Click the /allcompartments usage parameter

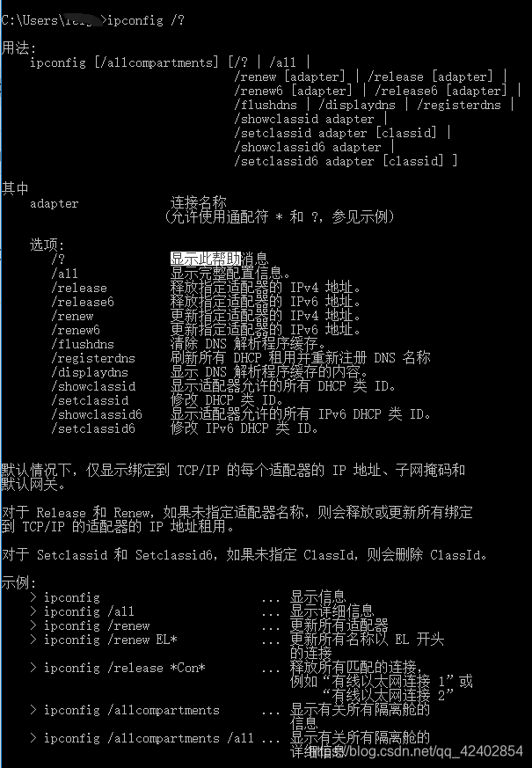tap(157, 62)
